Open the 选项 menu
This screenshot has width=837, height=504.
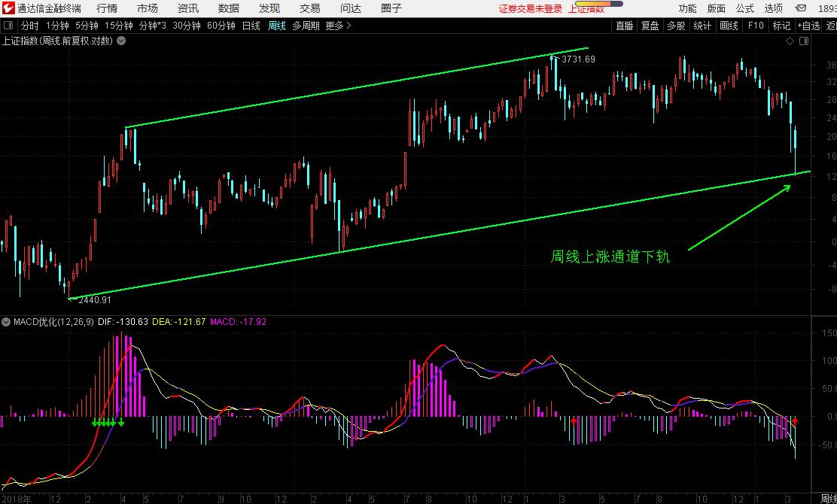coord(774,8)
